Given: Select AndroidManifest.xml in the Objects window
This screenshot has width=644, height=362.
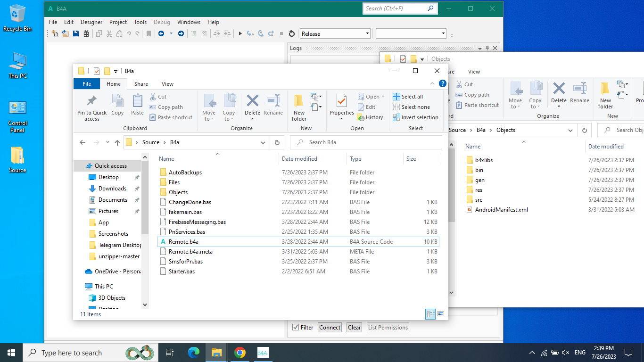Looking at the screenshot, I should pyautogui.click(x=501, y=210).
